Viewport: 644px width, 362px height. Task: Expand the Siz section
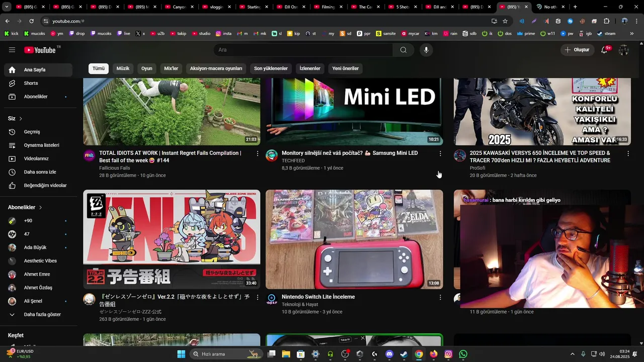[15, 119]
